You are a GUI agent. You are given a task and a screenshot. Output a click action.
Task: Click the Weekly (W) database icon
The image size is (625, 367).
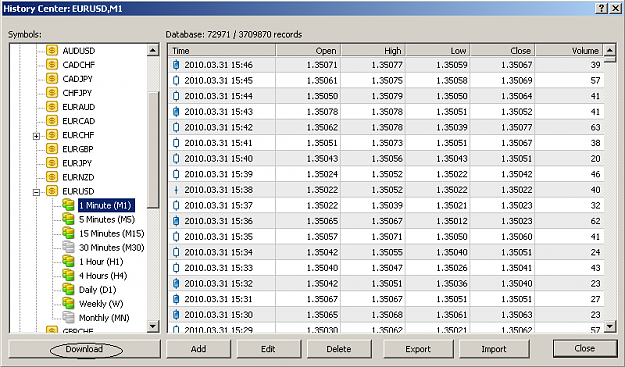68,303
